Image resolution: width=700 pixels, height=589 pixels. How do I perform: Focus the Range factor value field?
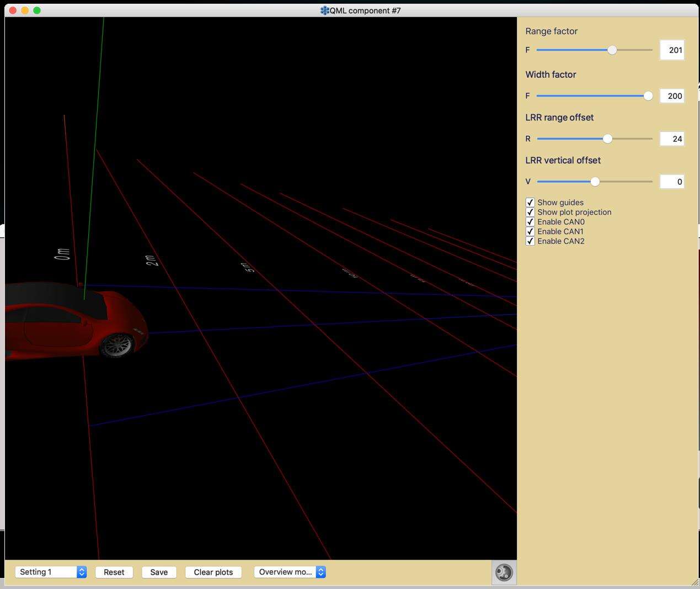[x=672, y=50]
